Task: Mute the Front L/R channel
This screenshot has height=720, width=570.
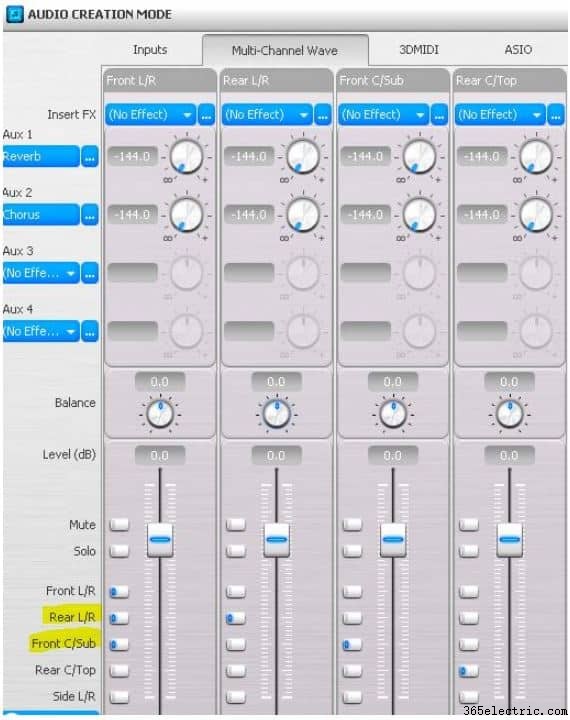Action: click(119, 525)
